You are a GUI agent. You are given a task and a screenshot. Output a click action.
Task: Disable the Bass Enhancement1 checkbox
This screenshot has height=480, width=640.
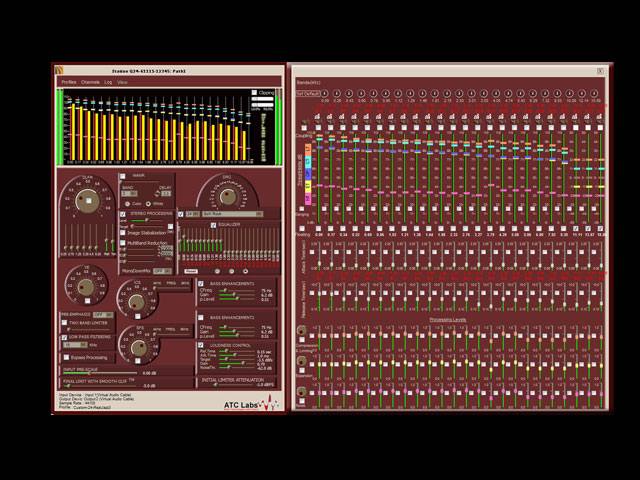[x=201, y=283]
